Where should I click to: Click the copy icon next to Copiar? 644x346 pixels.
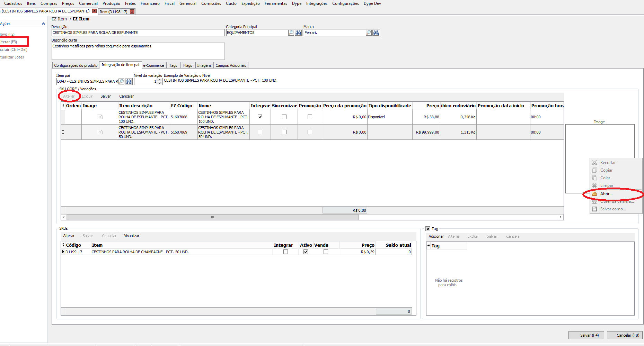(594, 170)
